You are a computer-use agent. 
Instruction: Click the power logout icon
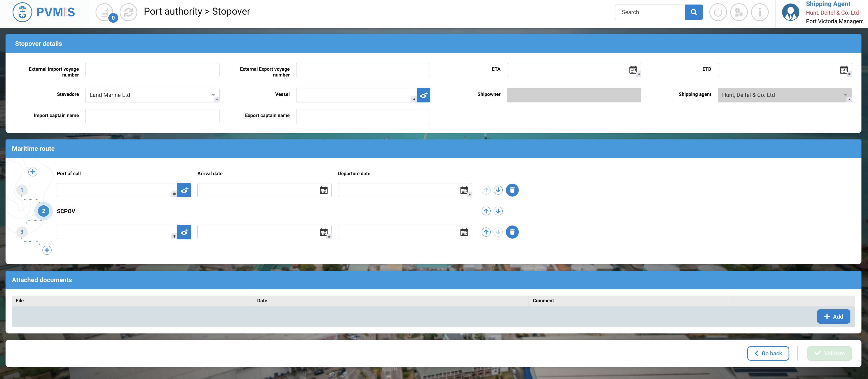tap(718, 12)
